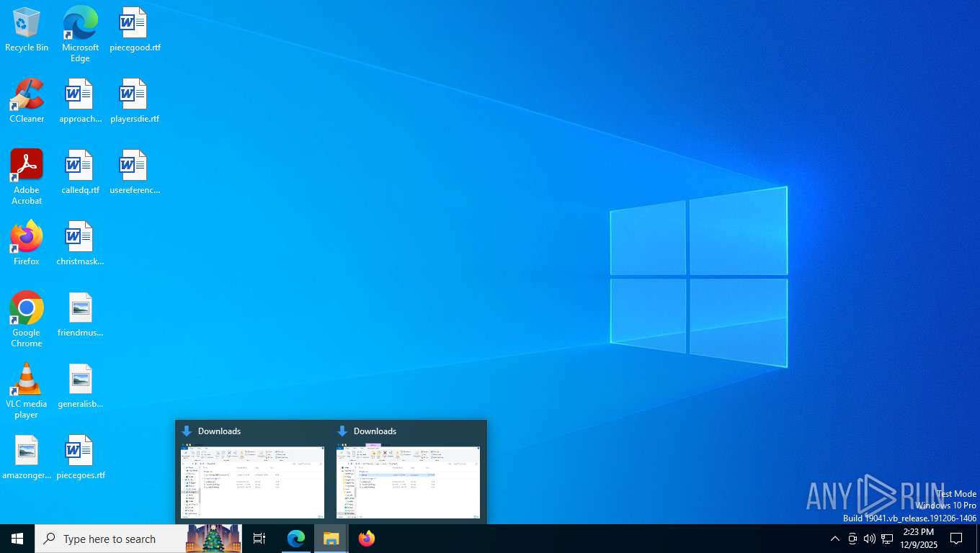
Task: Open the Google Chrome desktop shortcut
Action: (27, 320)
